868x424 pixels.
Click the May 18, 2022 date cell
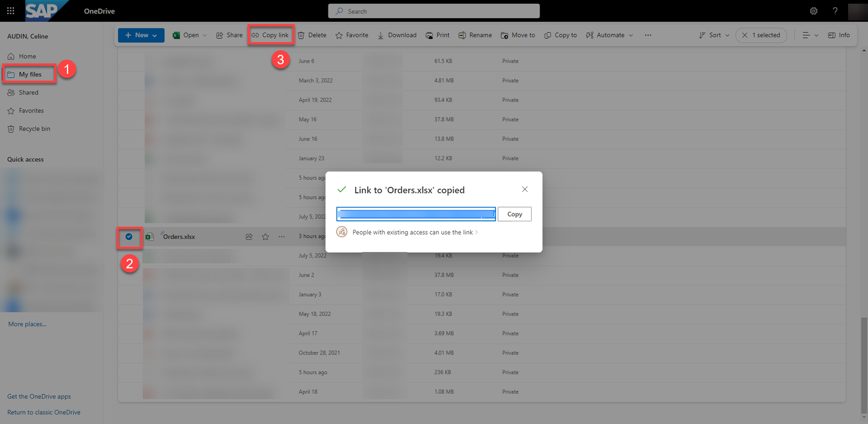315,314
